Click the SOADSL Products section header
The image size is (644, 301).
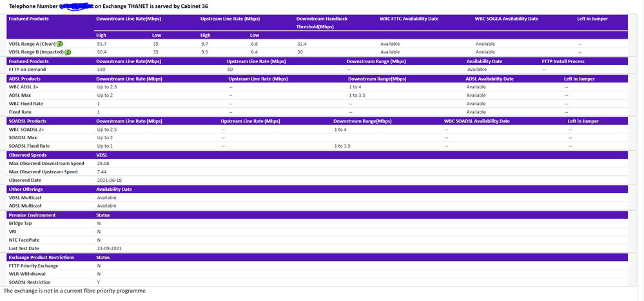(32, 121)
